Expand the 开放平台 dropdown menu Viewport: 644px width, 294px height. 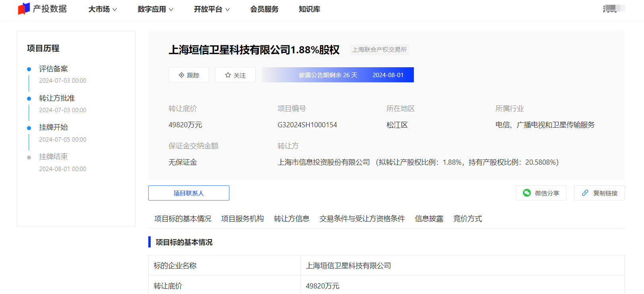[211, 9]
